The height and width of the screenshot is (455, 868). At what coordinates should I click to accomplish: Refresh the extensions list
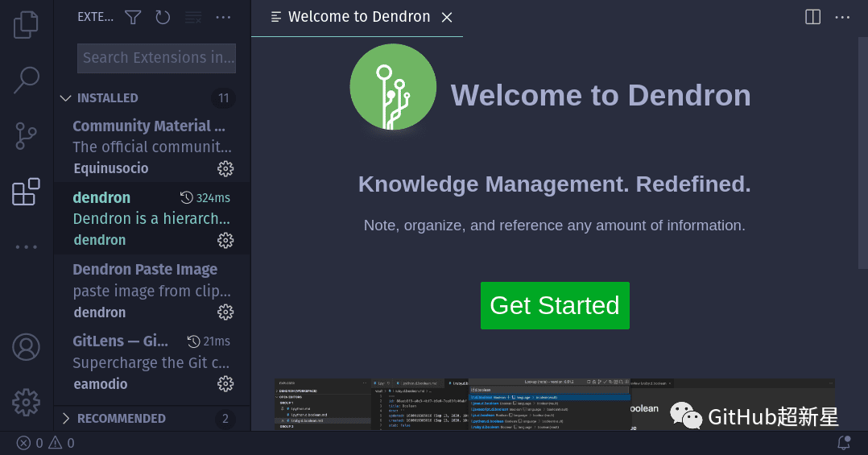163,18
